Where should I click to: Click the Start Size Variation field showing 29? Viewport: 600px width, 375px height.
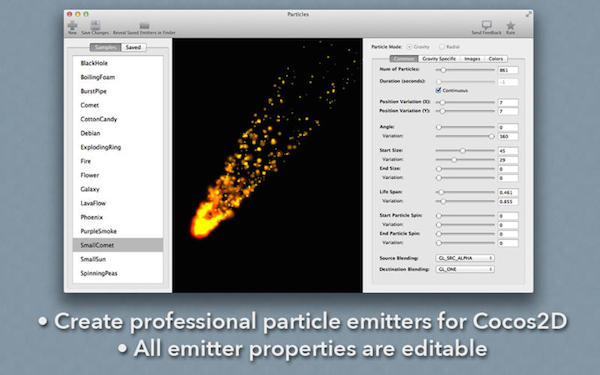pos(508,160)
